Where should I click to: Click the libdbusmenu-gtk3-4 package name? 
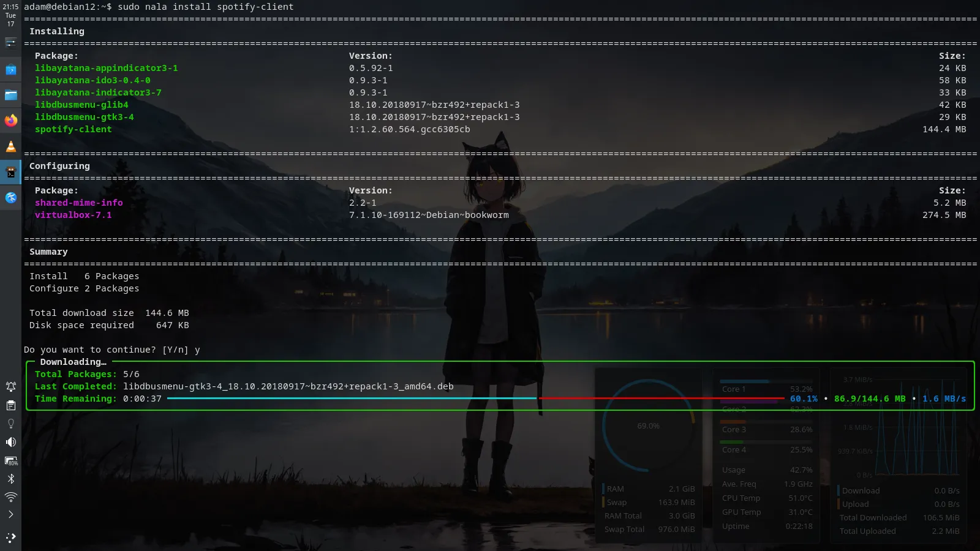(85, 117)
